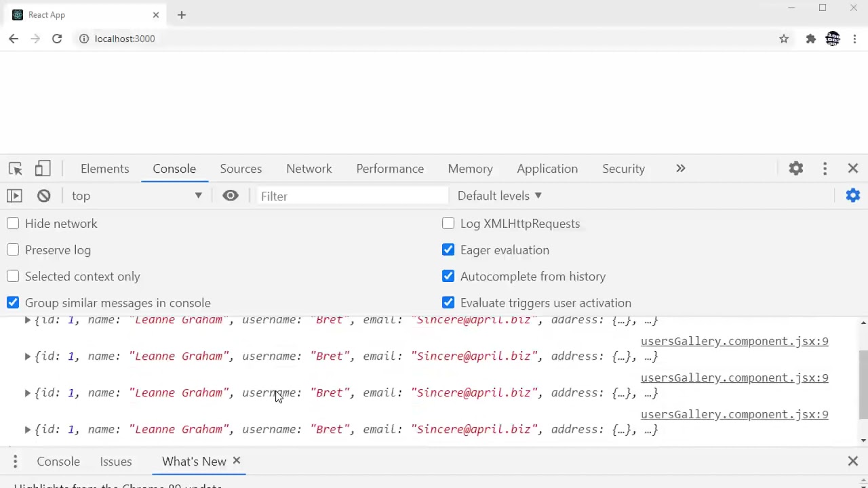This screenshot has height=488, width=868.
Task: Disable Eager evaluation checkbox
Action: click(x=448, y=250)
